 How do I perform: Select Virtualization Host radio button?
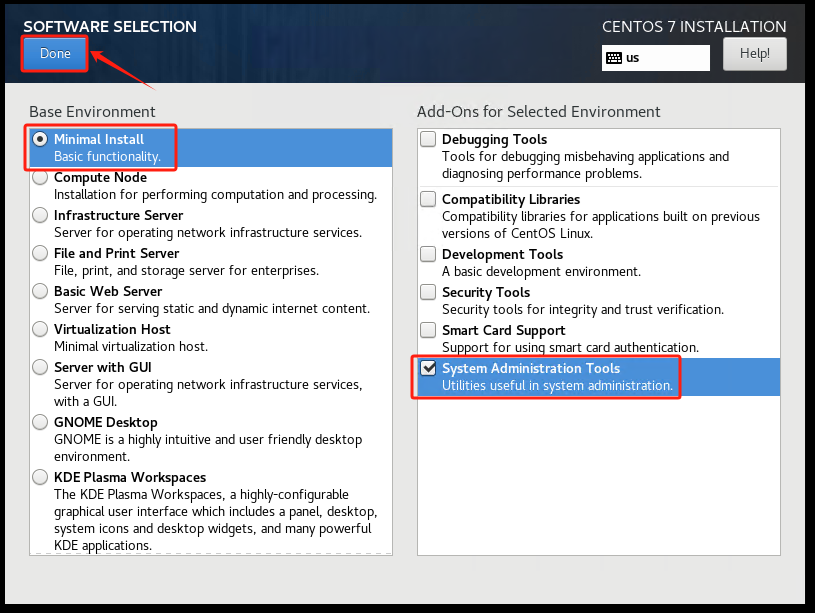pyautogui.click(x=40, y=330)
